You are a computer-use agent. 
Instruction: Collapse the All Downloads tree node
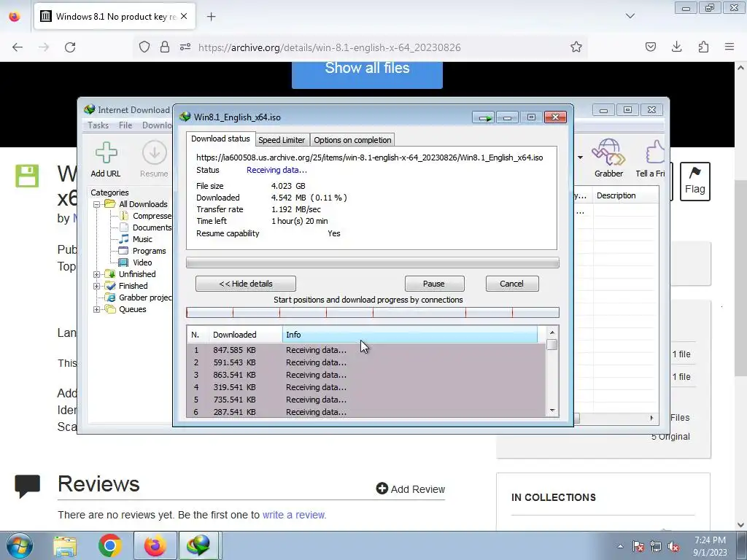pyautogui.click(x=97, y=204)
